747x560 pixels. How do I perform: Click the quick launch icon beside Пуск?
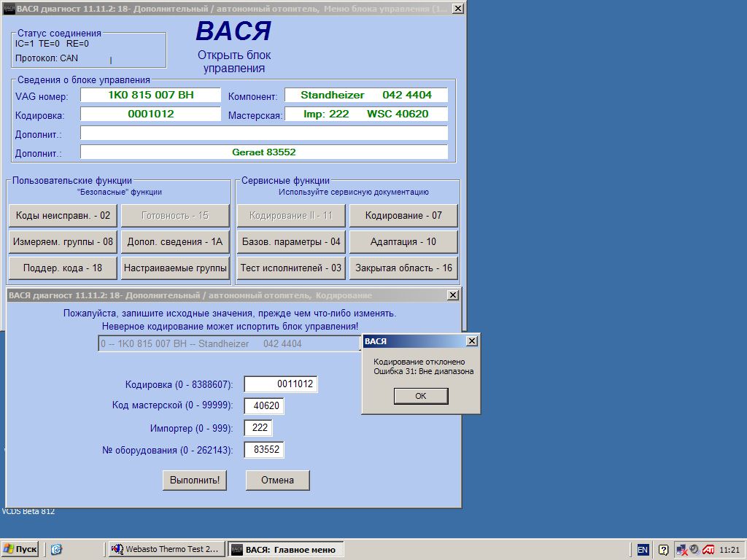point(56,550)
